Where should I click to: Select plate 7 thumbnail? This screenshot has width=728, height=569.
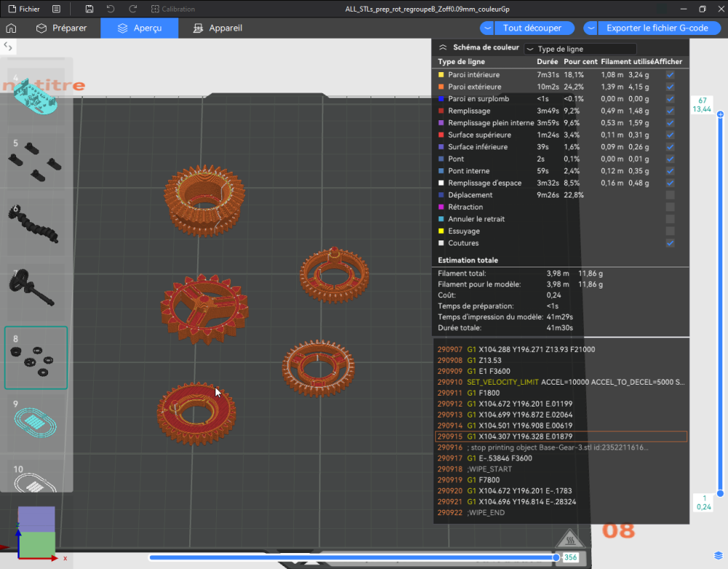click(x=36, y=292)
